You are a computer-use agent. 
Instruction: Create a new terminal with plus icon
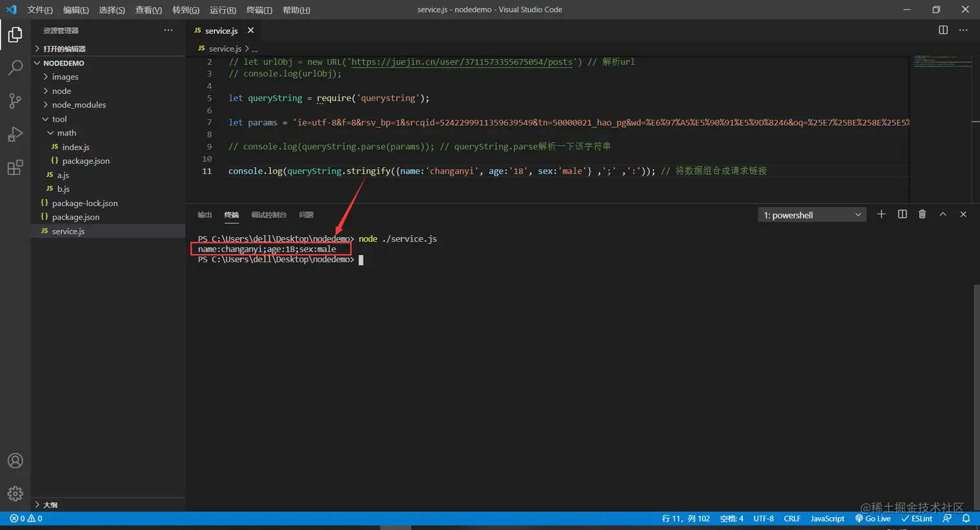pos(881,214)
